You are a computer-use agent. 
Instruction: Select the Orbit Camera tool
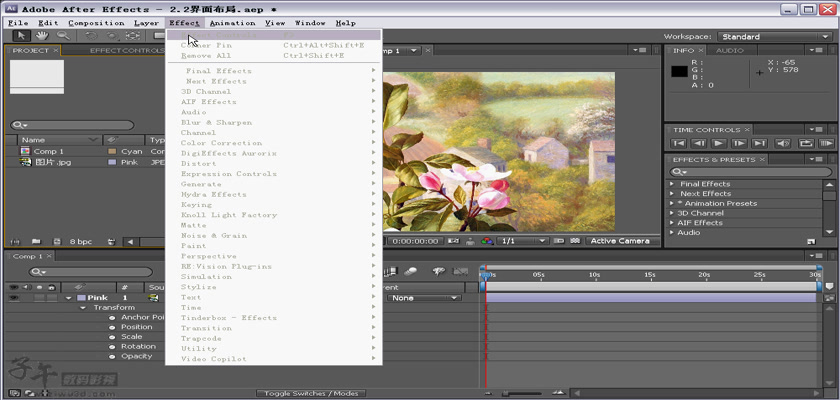coord(112,36)
